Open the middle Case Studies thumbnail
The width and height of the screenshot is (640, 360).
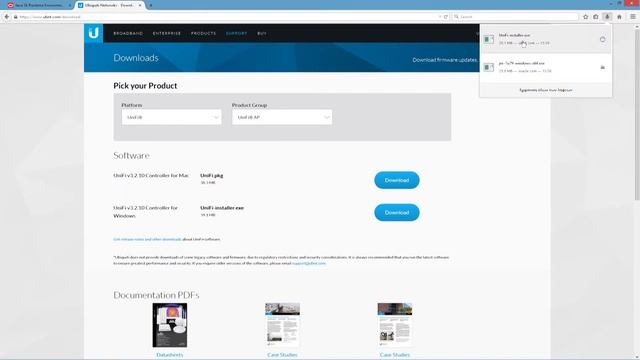(282, 325)
